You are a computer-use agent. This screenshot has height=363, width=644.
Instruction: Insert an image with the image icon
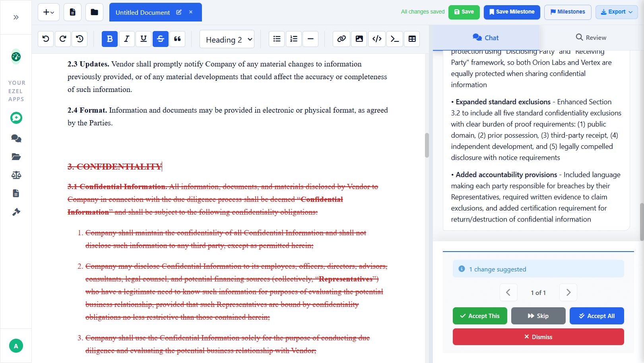point(359,39)
